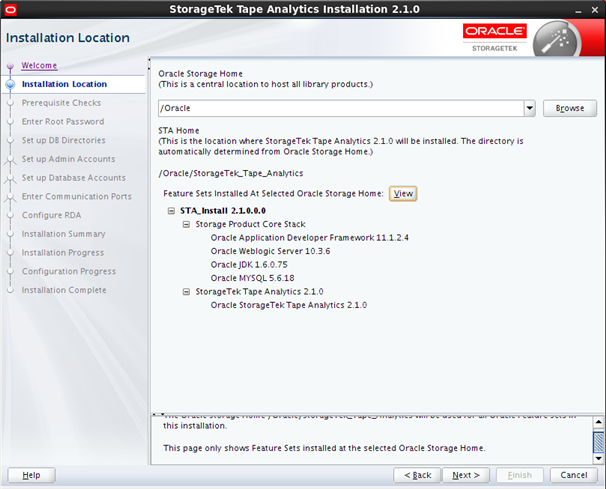This screenshot has width=606, height=489.
Task: Select Oracle JDK 1.6.0.75 row
Action: coord(249,264)
